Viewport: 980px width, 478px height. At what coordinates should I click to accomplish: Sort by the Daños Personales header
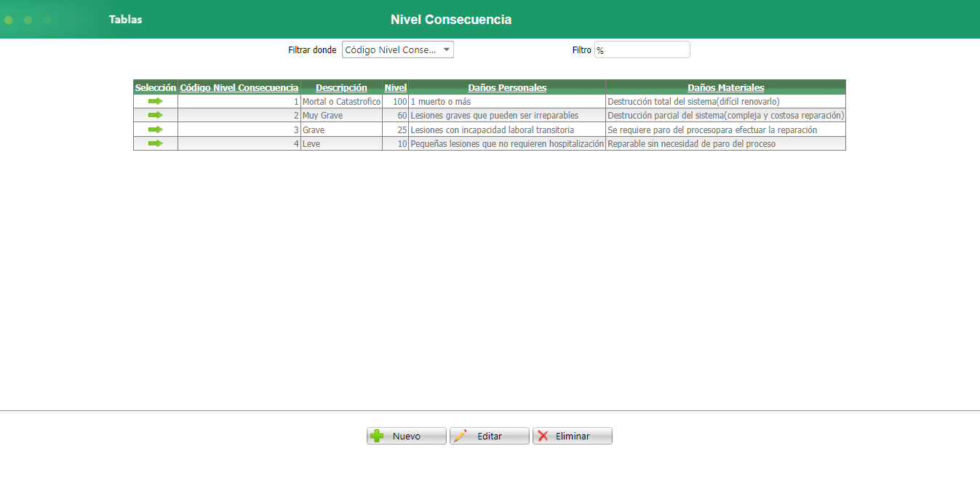tap(507, 87)
